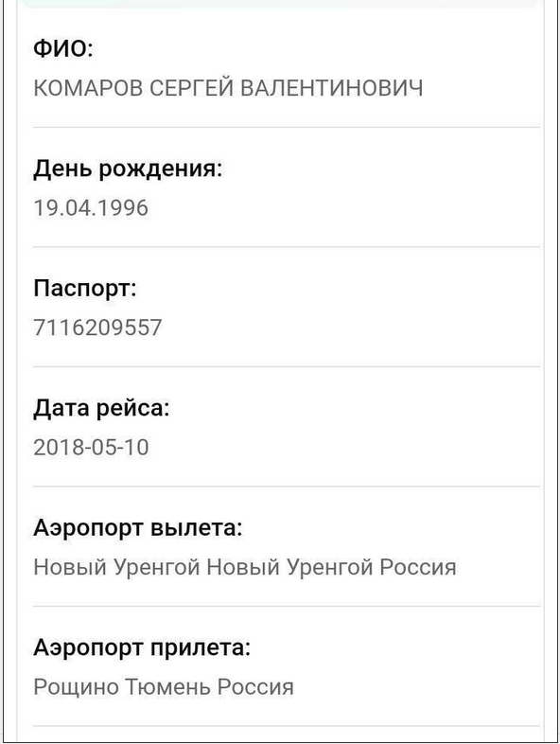Select the Аэропорт прилета label
Viewport: 560px width, 744px height.
(x=142, y=647)
